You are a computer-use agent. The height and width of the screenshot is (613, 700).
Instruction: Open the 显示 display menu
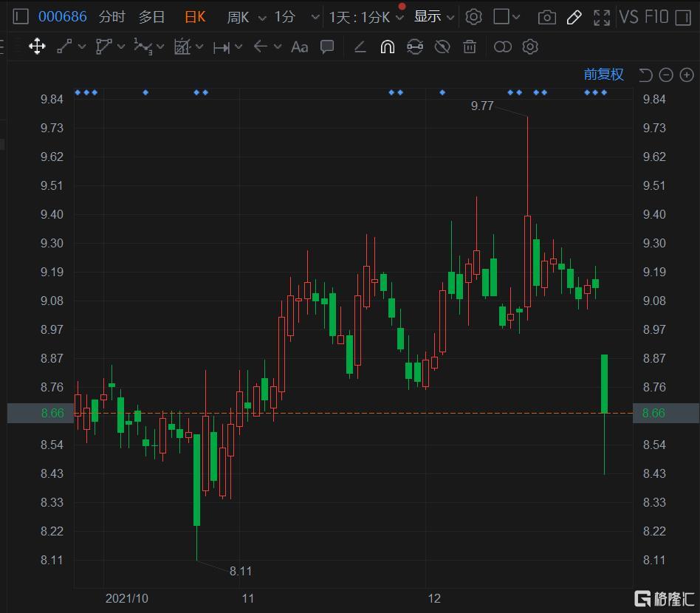pyautogui.click(x=434, y=16)
